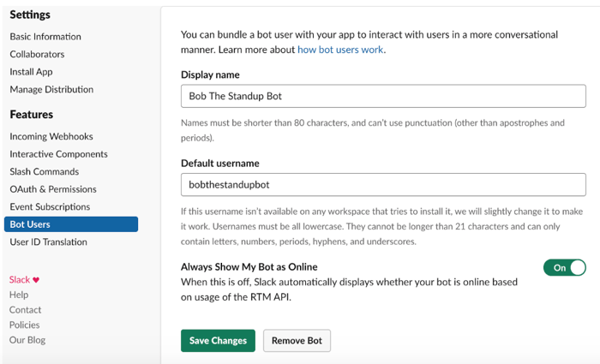The image size is (600, 364).
Task: Open the Contact link
Action: 25,309
